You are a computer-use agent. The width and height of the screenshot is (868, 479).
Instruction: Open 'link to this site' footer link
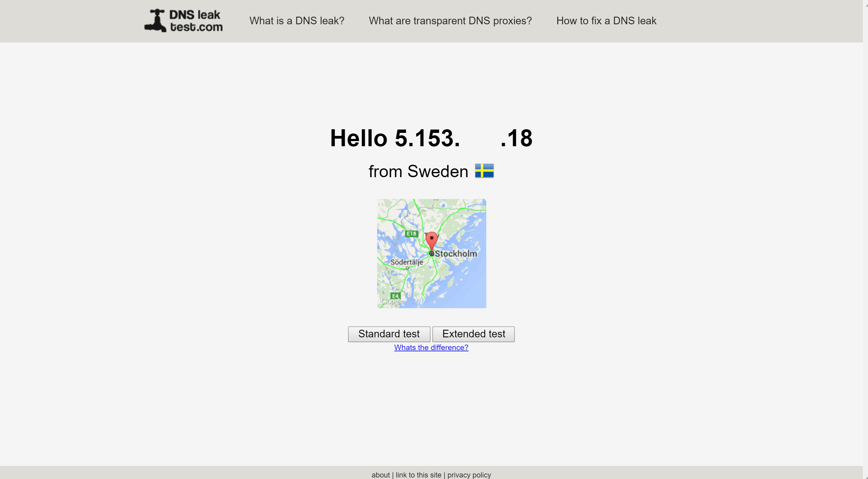click(x=418, y=475)
